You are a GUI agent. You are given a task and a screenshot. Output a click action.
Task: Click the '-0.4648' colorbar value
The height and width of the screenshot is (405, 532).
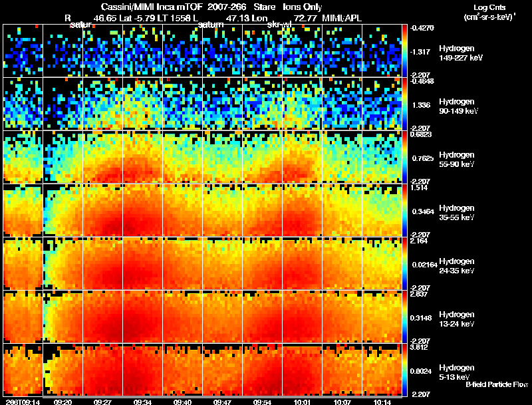(x=422, y=81)
